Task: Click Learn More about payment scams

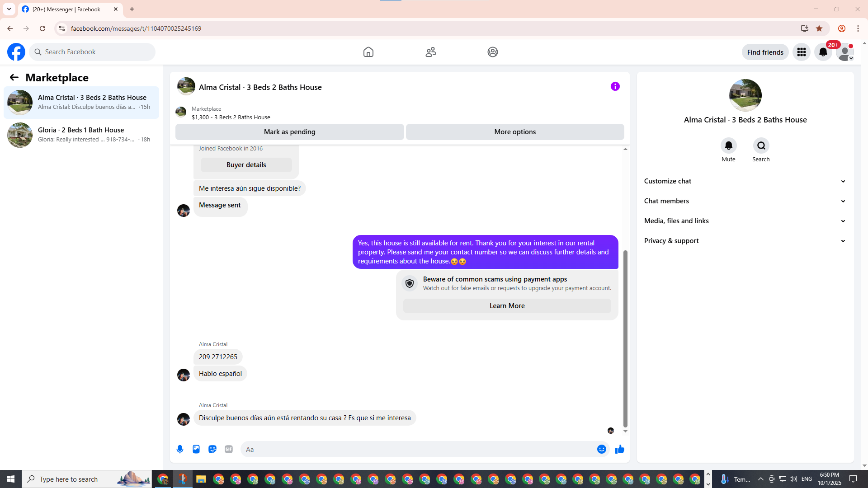Action: tap(507, 306)
